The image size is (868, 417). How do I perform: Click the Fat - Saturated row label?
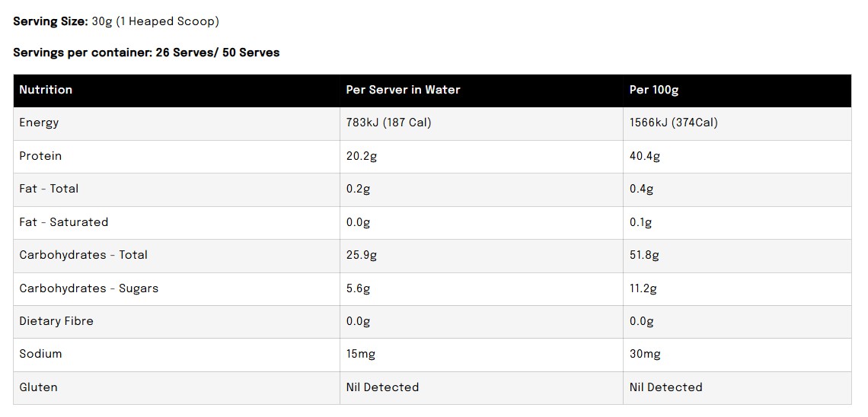(x=64, y=222)
